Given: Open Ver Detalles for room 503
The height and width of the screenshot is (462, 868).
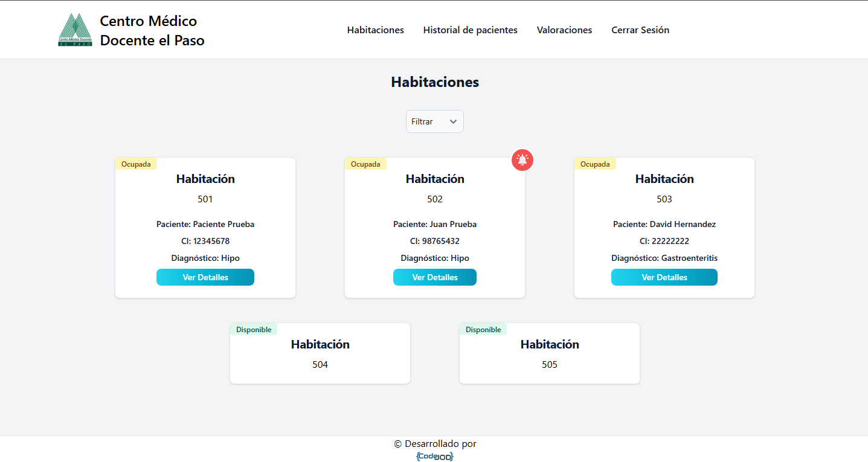Looking at the screenshot, I should click(664, 277).
